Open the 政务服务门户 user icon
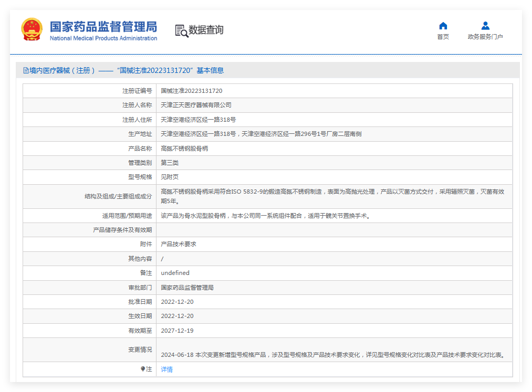Image resolution: width=532 pixels, height=392 pixels. pos(485,26)
